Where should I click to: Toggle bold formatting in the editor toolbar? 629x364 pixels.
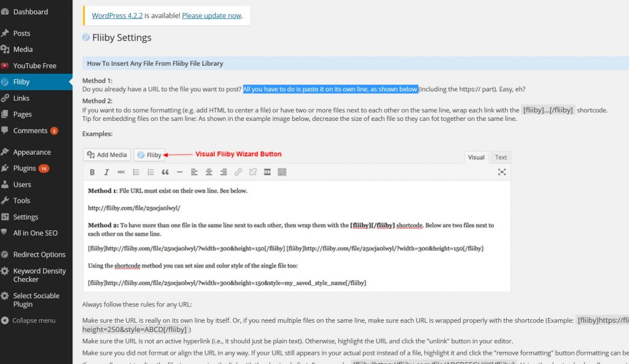point(92,172)
